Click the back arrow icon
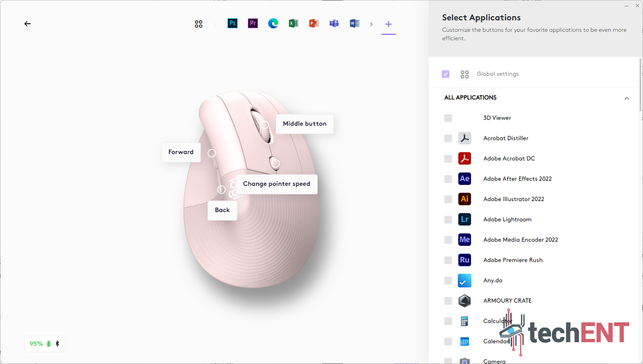 [x=28, y=24]
